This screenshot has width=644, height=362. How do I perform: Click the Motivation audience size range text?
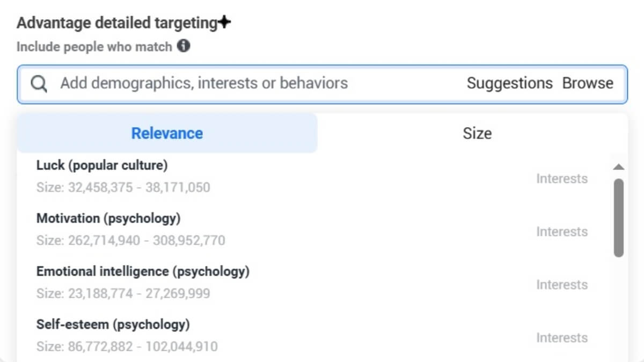coord(130,240)
